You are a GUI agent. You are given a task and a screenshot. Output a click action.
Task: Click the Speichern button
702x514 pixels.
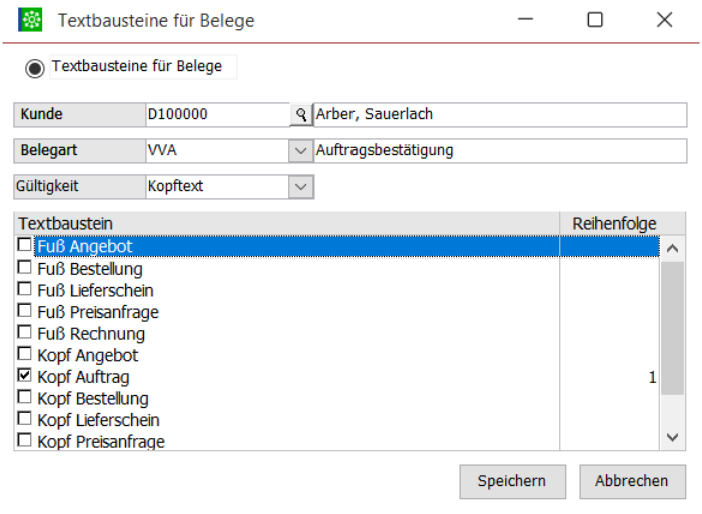click(512, 481)
